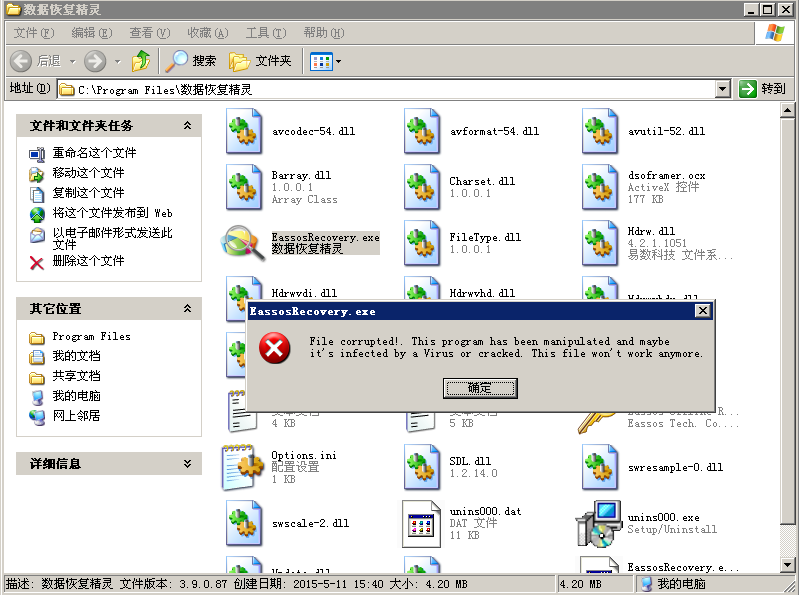799x595 pixels.
Task: Open 我的文档 link
Action: pos(76,356)
